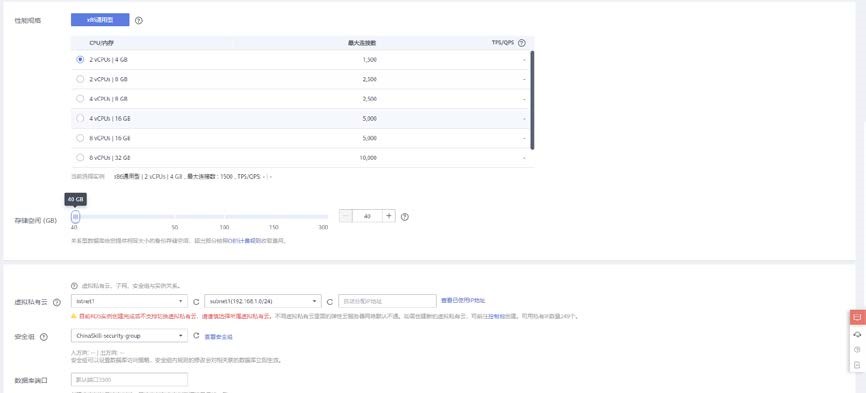The height and width of the screenshot is (393, 866).
Task: Increase storage with the plus button
Action: coord(389,216)
